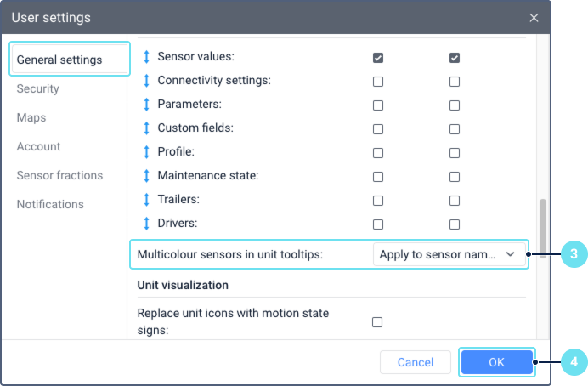Click the reorder arrow icon beside Profile
588x386 pixels.
coord(146,152)
